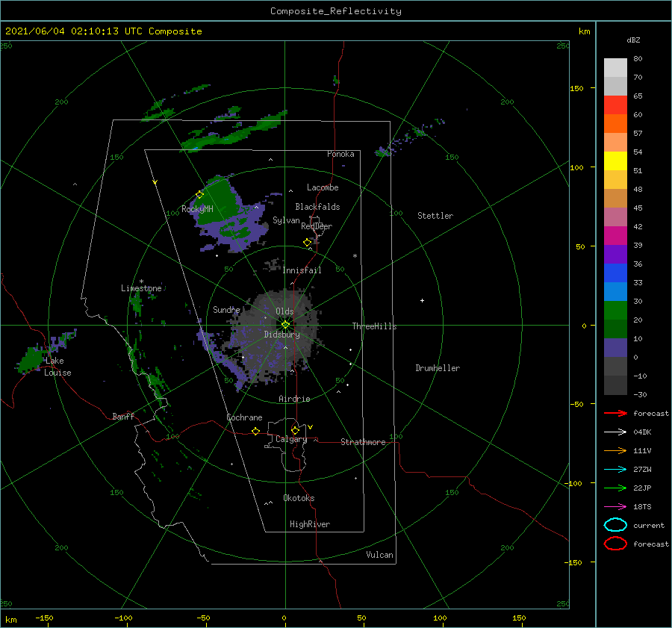Select the 80 dBZ light gray swatch
This screenshot has width=672, height=628.
(615, 68)
